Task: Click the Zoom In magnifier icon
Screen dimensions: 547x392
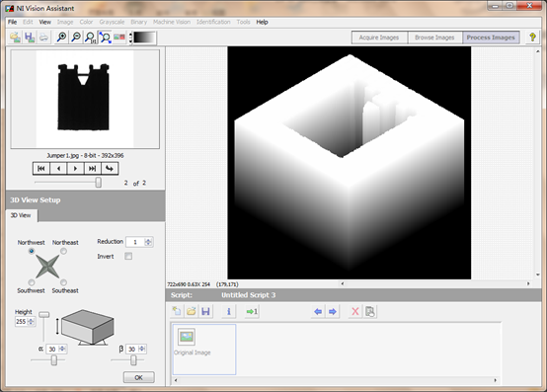Action: click(x=61, y=37)
